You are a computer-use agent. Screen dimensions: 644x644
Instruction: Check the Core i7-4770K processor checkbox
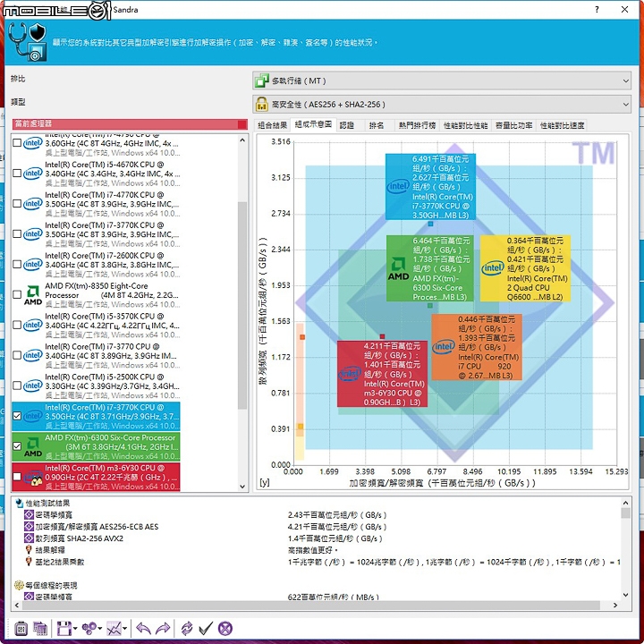[17, 204]
